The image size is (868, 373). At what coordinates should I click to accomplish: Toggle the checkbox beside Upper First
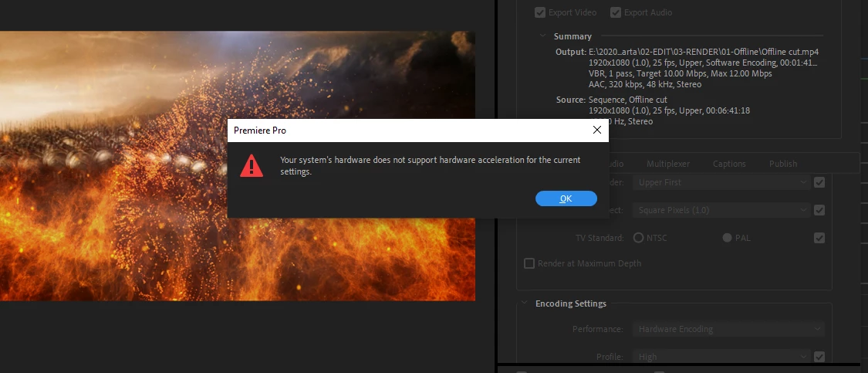tap(819, 181)
